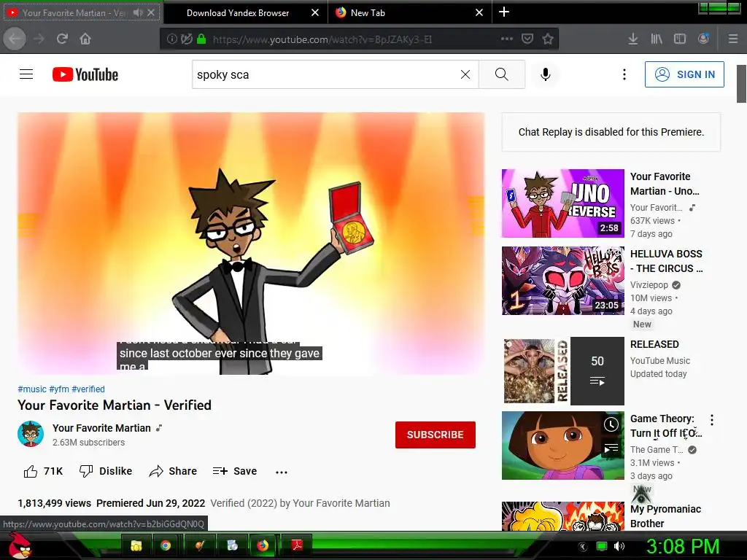The image size is (747, 560).
Task: Switch to Firefox taskbar icon
Action: [x=263, y=545]
